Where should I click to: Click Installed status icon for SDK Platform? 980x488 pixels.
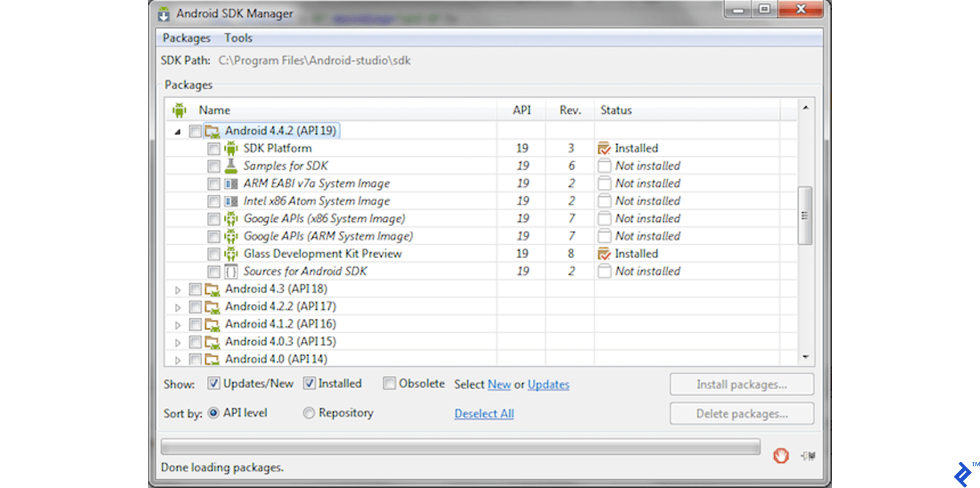(x=604, y=148)
